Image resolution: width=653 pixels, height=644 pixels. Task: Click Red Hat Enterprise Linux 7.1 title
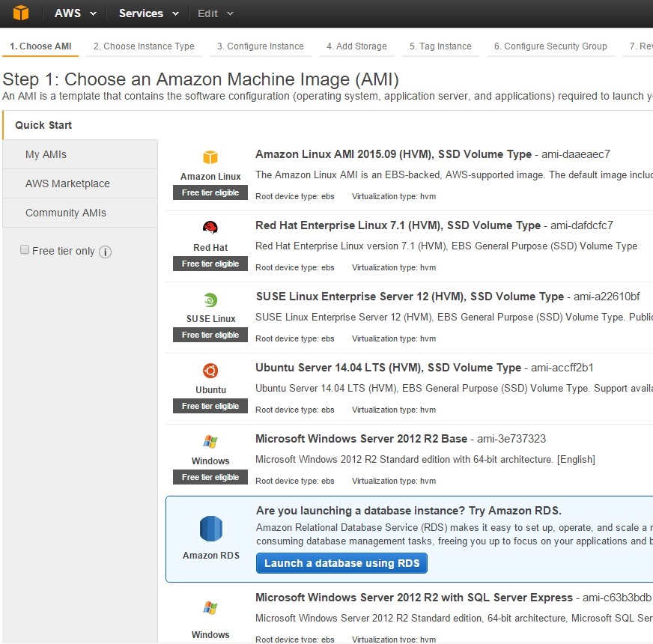pyautogui.click(x=398, y=225)
